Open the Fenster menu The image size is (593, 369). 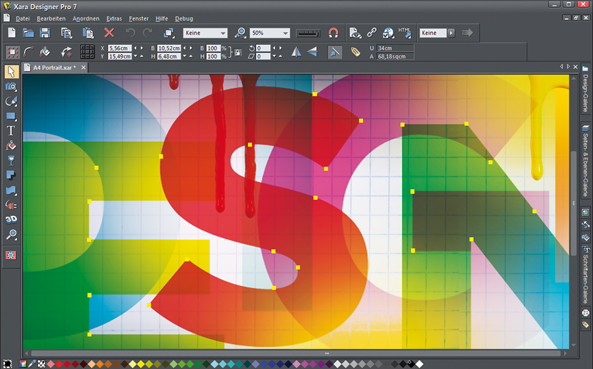138,19
